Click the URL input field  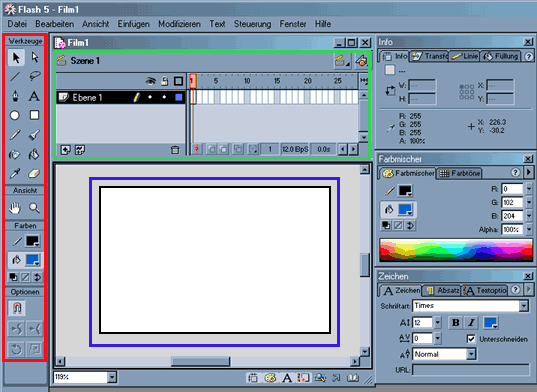[x=471, y=370]
